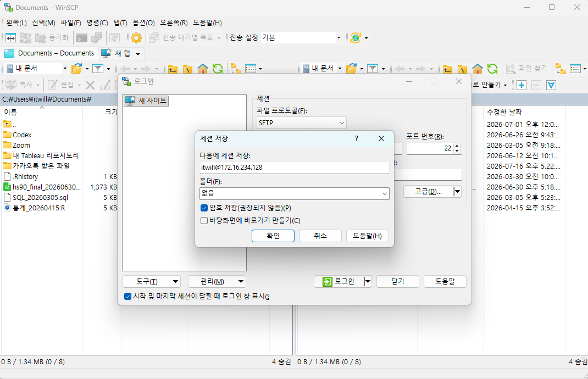Click the invert selection triangle icon
The height and width of the screenshot is (379, 588).
(551, 85)
